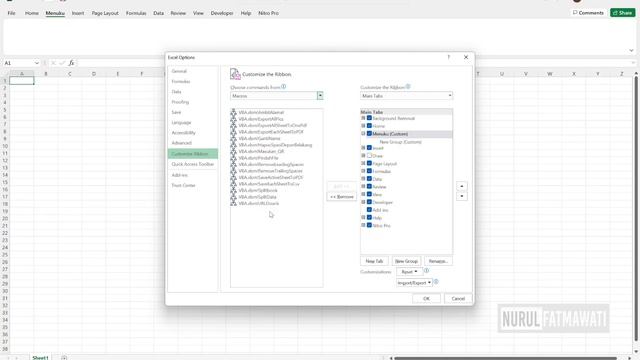Click info icon next to Customize the Ribbon label

click(408, 87)
